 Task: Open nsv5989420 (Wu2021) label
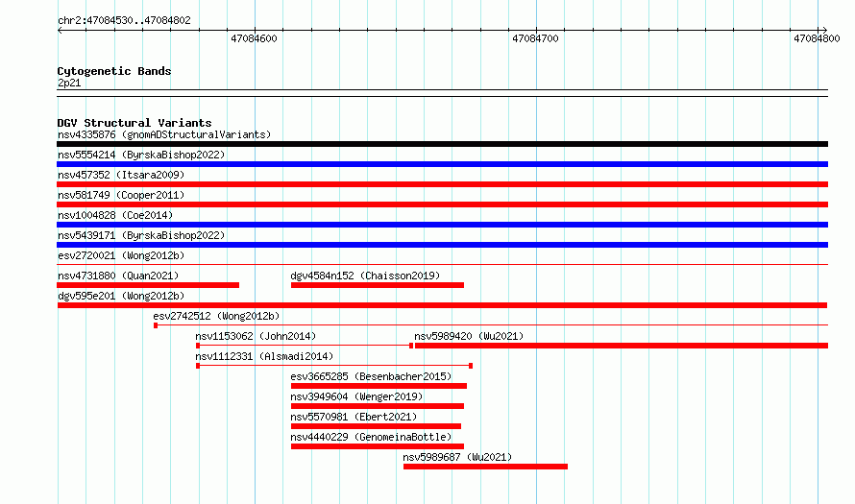(469, 336)
